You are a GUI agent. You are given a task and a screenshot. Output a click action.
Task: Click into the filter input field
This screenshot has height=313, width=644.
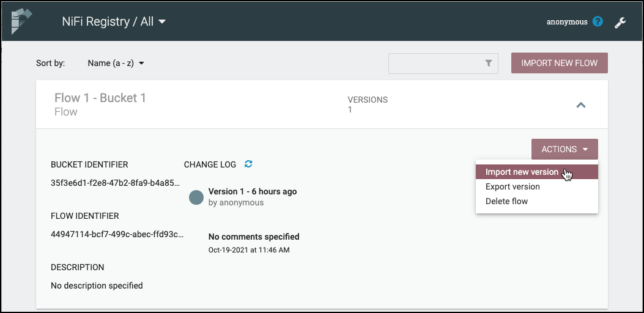(x=435, y=63)
